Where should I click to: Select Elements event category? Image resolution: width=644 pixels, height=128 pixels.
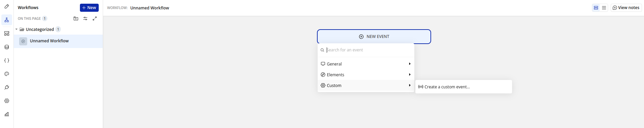coord(366,75)
